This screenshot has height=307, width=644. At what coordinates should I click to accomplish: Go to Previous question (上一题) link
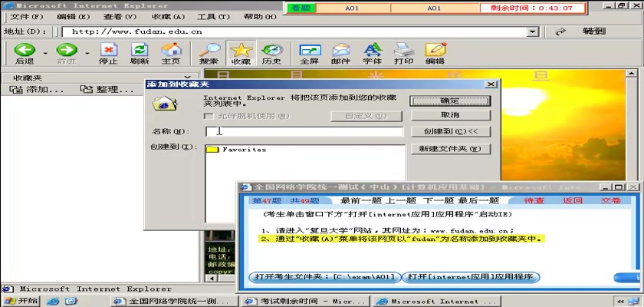[x=400, y=200]
